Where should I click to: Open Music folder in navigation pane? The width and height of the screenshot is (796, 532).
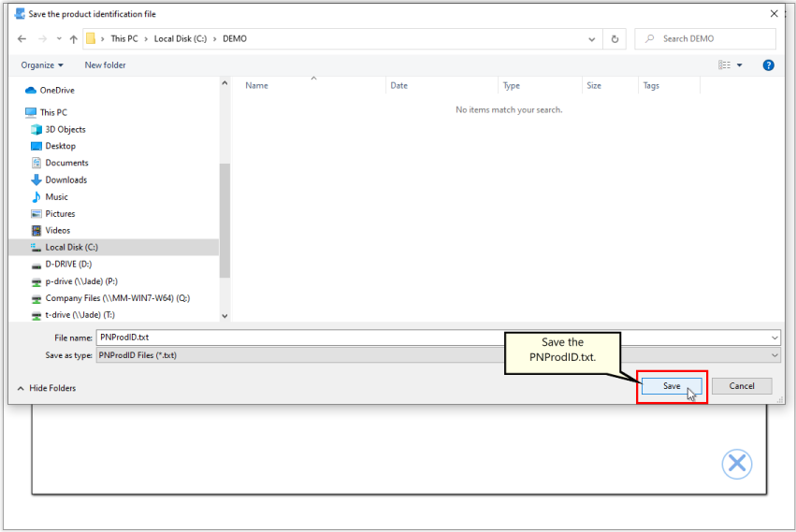coord(50,197)
